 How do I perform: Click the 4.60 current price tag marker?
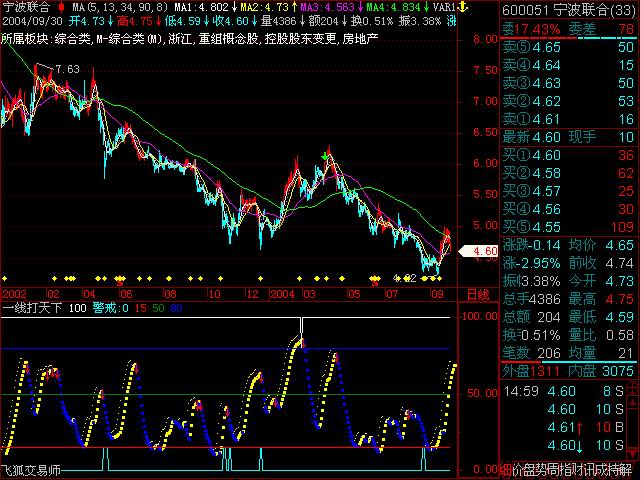pyautogui.click(x=479, y=251)
